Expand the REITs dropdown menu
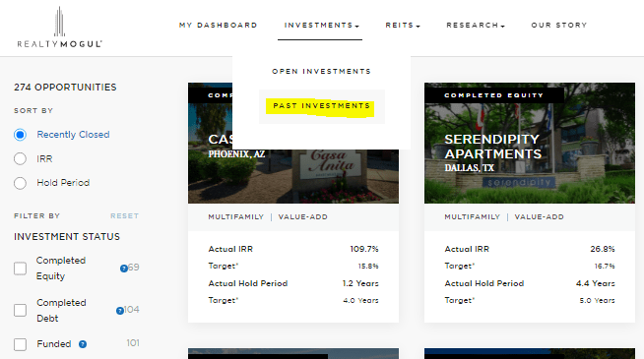 403,25
